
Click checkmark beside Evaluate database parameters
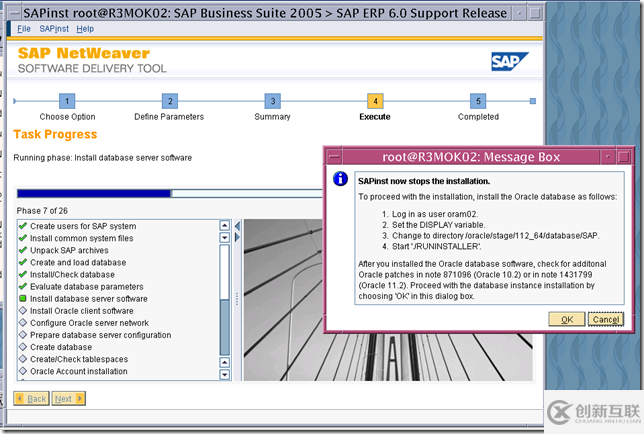[23, 287]
